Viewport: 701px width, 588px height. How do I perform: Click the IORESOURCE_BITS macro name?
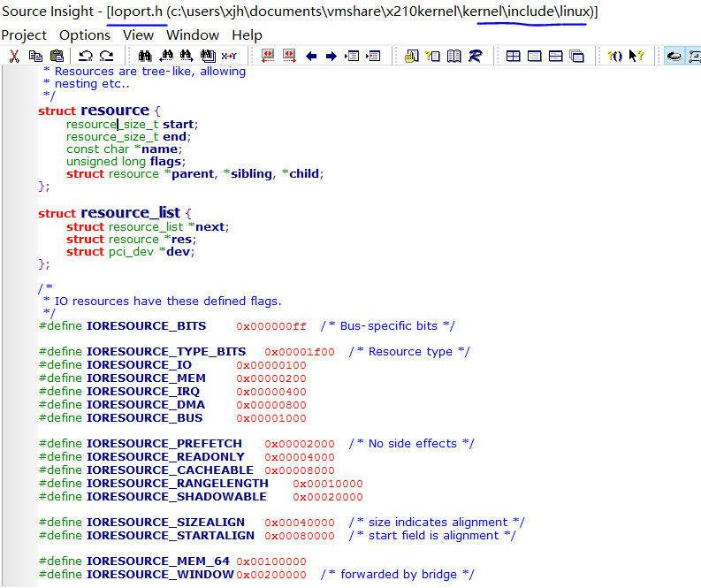coord(146,326)
